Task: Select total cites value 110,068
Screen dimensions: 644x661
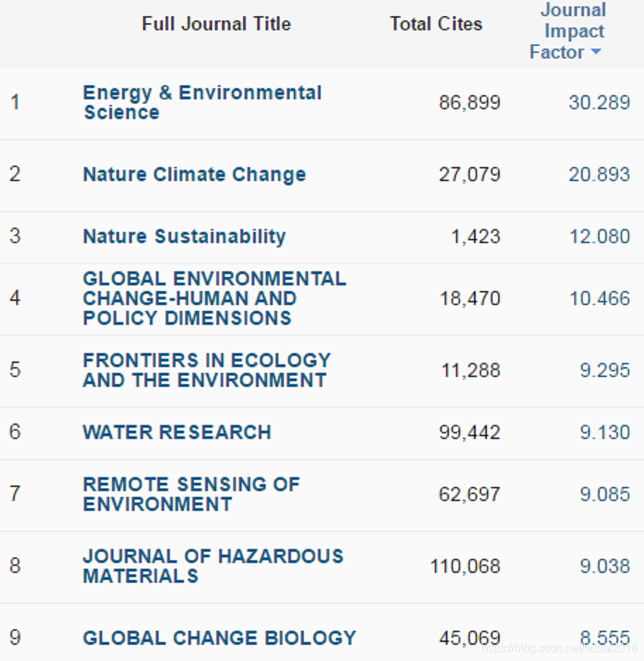Action: point(465,566)
